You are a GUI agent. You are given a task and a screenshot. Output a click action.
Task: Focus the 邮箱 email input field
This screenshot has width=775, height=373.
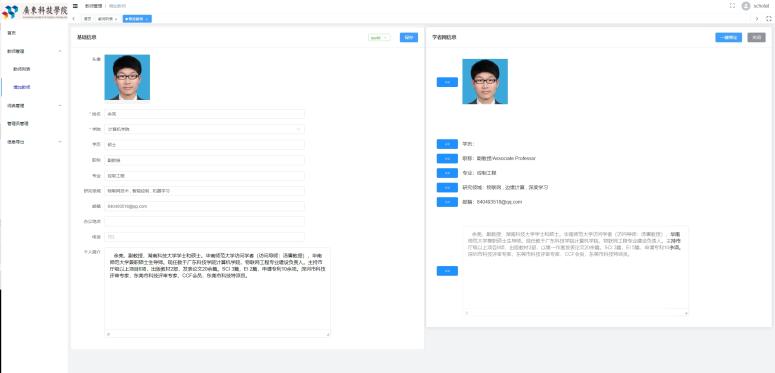click(x=204, y=206)
